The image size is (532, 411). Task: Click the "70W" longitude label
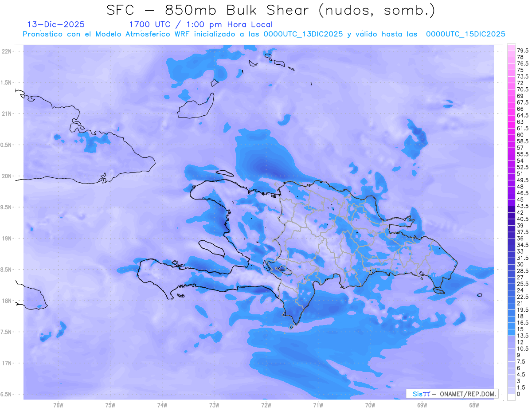370,405
